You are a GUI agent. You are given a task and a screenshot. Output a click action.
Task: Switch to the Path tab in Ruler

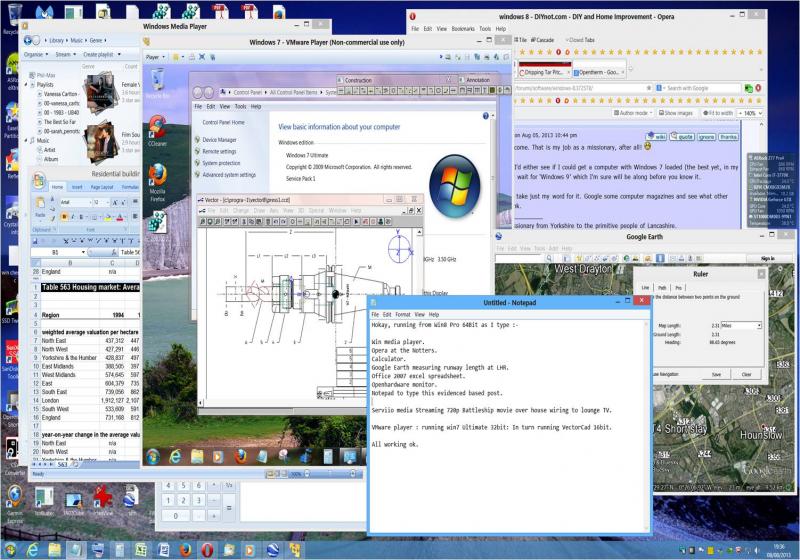pyautogui.click(x=662, y=288)
